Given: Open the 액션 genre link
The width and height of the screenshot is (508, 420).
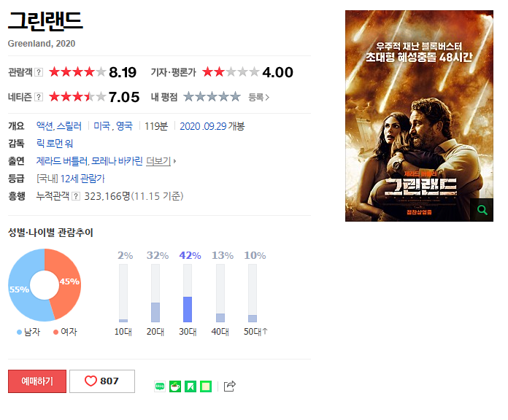Looking at the screenshot, I should (45, 126).
